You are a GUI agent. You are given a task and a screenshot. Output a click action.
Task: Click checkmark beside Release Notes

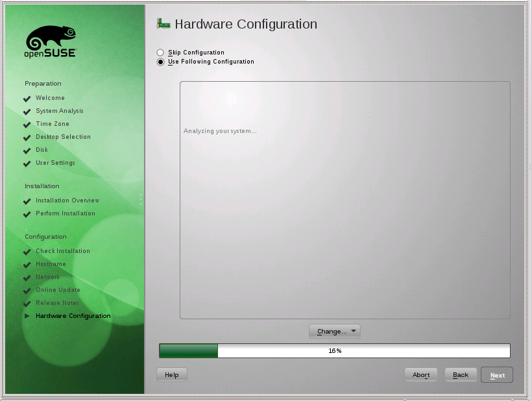pos(27,304)
